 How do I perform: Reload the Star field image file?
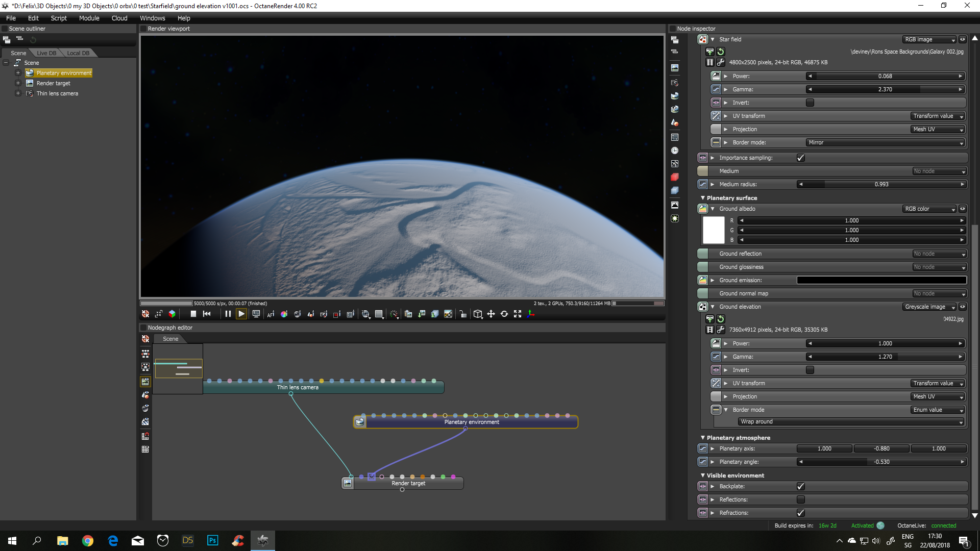click(x=721, y=52)
